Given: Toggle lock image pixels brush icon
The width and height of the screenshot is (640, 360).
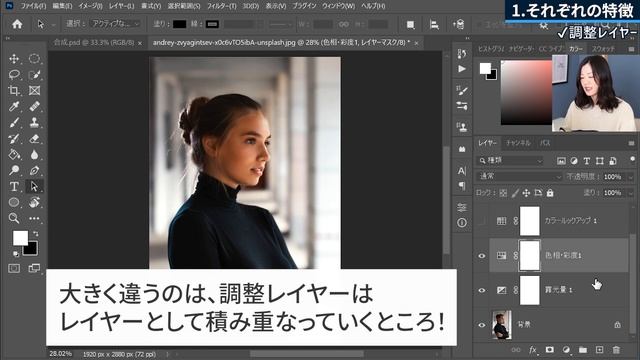Looking at the screenshot, I should 515,193.
